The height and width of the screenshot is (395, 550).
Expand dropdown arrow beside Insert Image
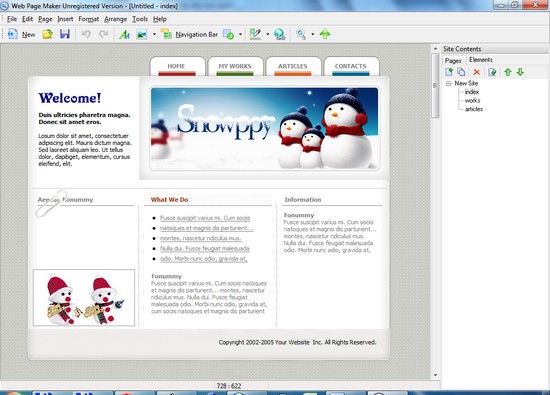pos(154,34)
